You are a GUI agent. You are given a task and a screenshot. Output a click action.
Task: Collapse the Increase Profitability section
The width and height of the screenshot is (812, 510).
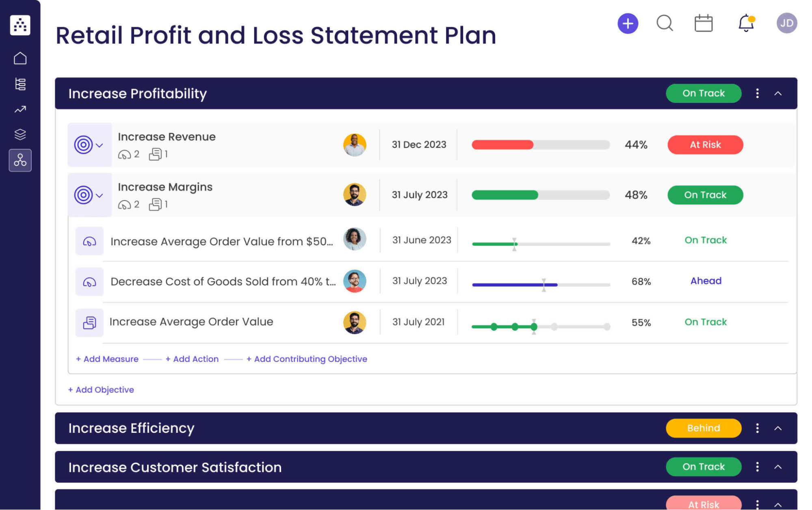pyautogui.click(x=778, y=93)
